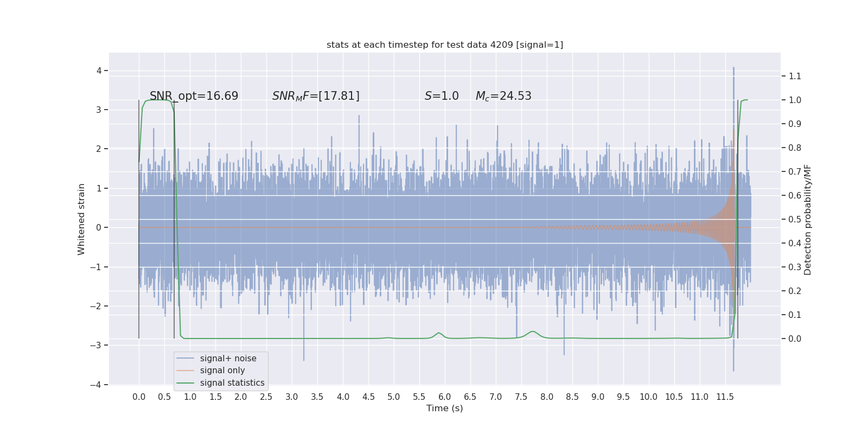The image size is (868, 434).
Task: Click the 4 tick on whitened strain axis
Action: point(99,71)
